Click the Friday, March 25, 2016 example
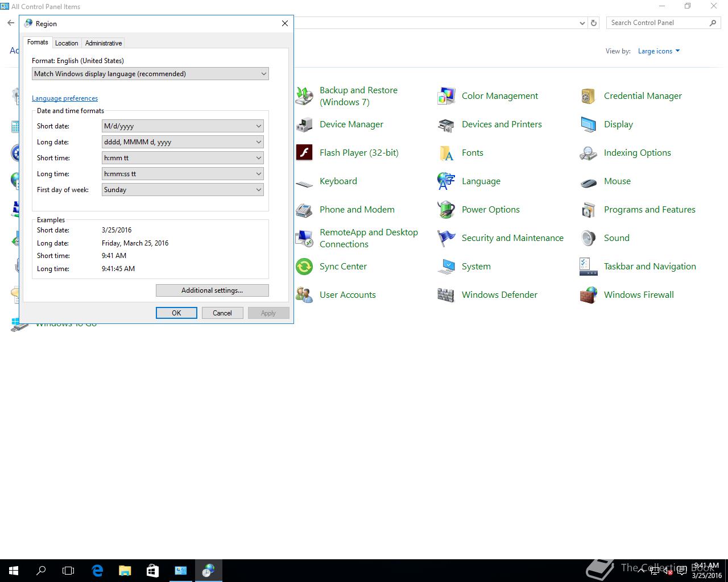 point(135,243)
